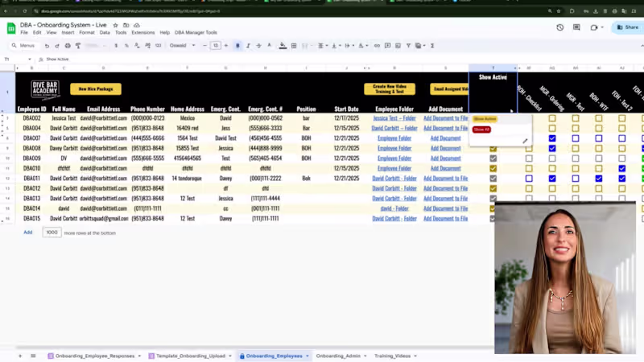Screen dimensions: 644x362
Task: Click the Share button
Action: coord(628,27)
